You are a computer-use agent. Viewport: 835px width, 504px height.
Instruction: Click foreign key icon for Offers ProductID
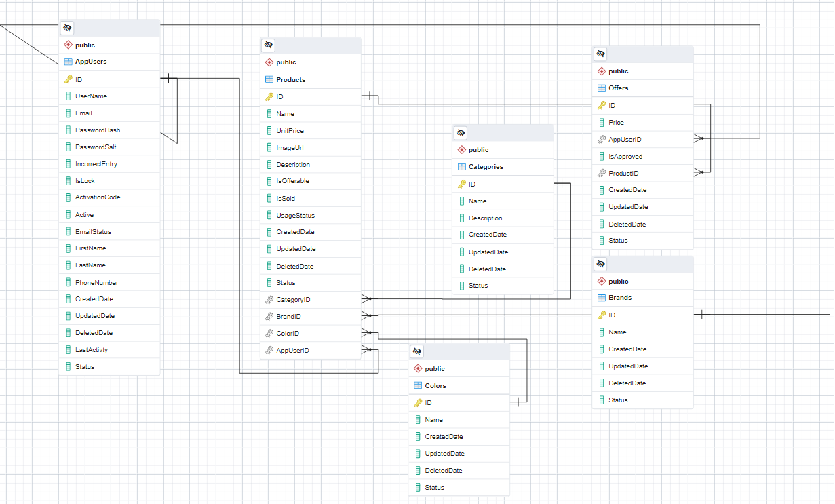coord(601,173)
